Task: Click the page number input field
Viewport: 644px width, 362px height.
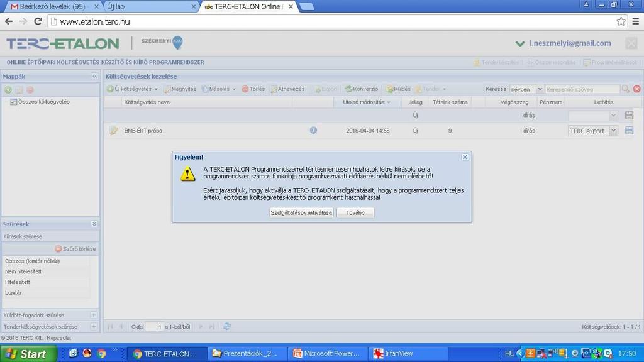Action: pyautogui.click(x=155, y=327)
